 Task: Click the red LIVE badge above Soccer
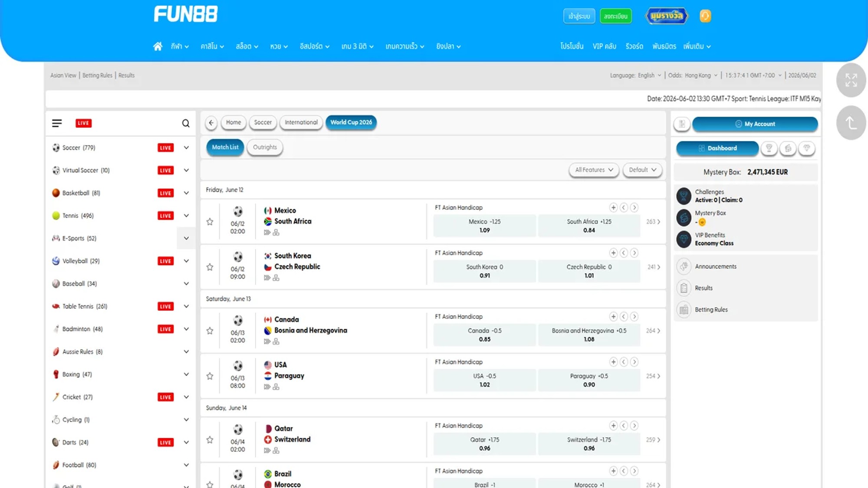pos(83,123)
